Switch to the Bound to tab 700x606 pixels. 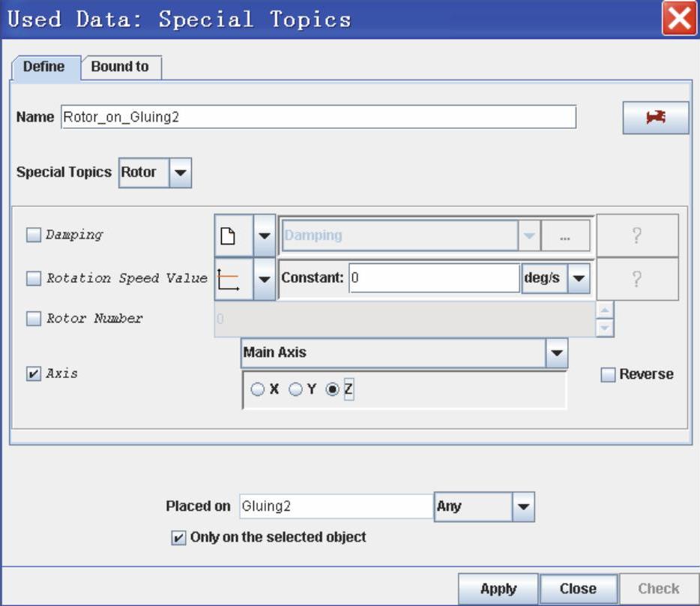pyautogui.click(x=120, y=67)
